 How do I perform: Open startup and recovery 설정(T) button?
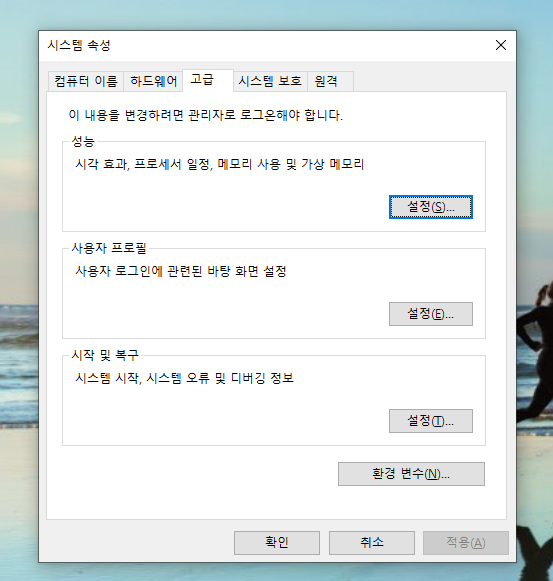tap(431, 421)
